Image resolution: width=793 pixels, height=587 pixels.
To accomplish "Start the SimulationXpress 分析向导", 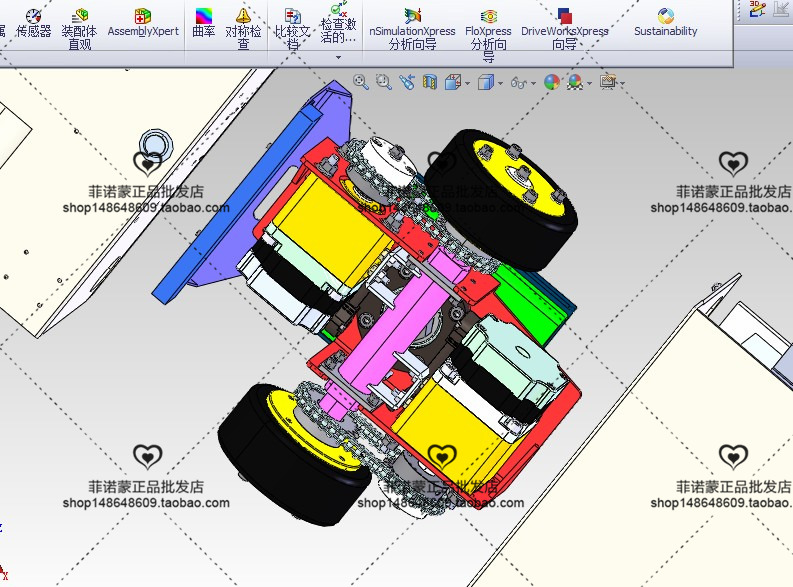I will [x=412, y=29].
